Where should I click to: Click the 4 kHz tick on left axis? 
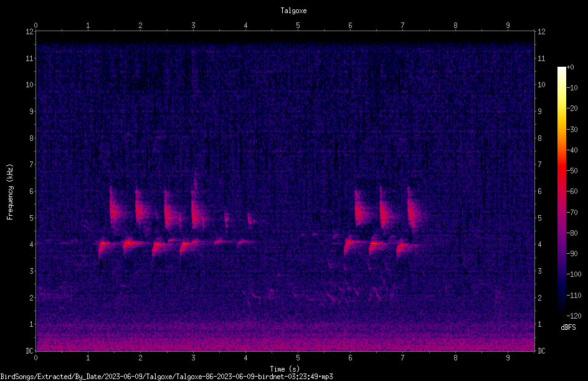(x=31, y=244)
